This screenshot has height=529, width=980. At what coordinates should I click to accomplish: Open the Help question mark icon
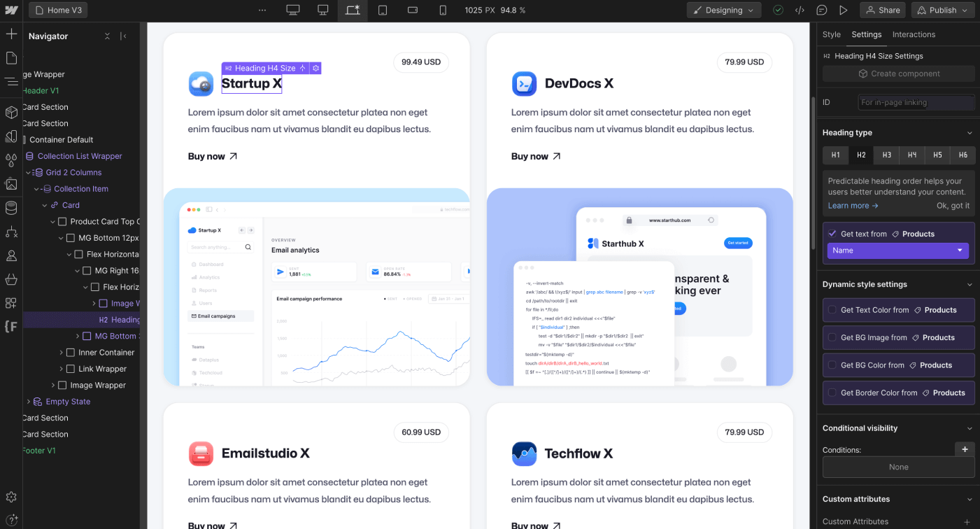[x=11, y=522]
